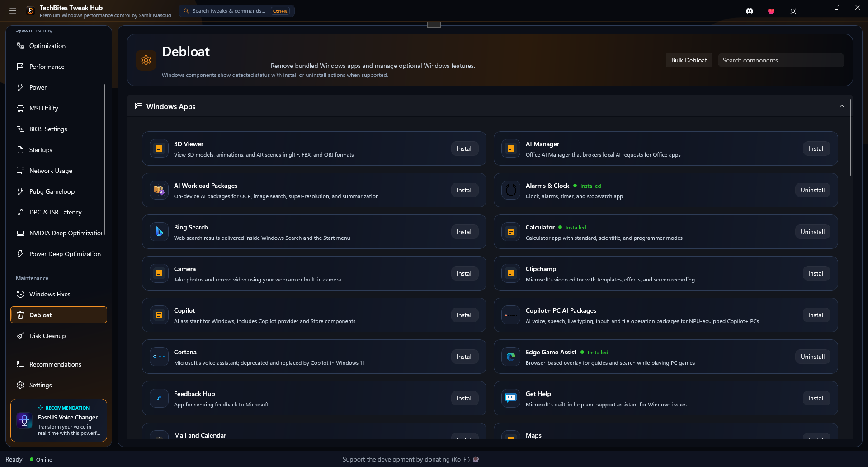Click the Bing Search app icon
The image size is (868, 467).
[159, 232]
